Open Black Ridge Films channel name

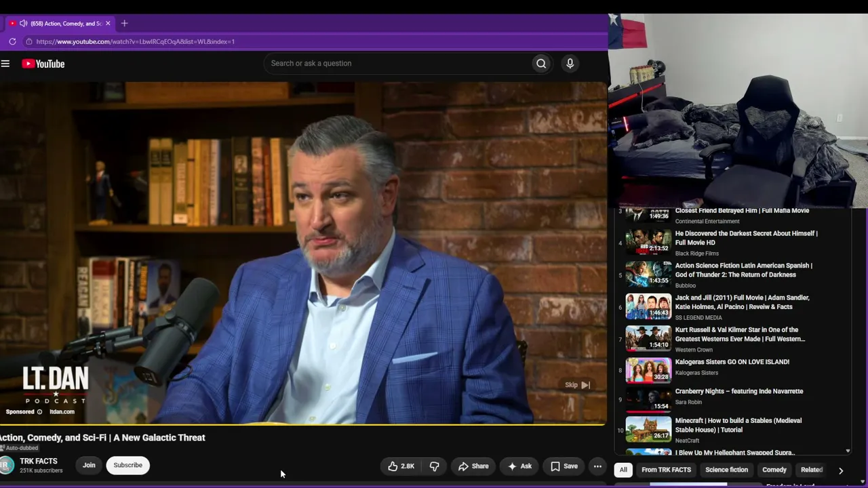tap(696, 253)
